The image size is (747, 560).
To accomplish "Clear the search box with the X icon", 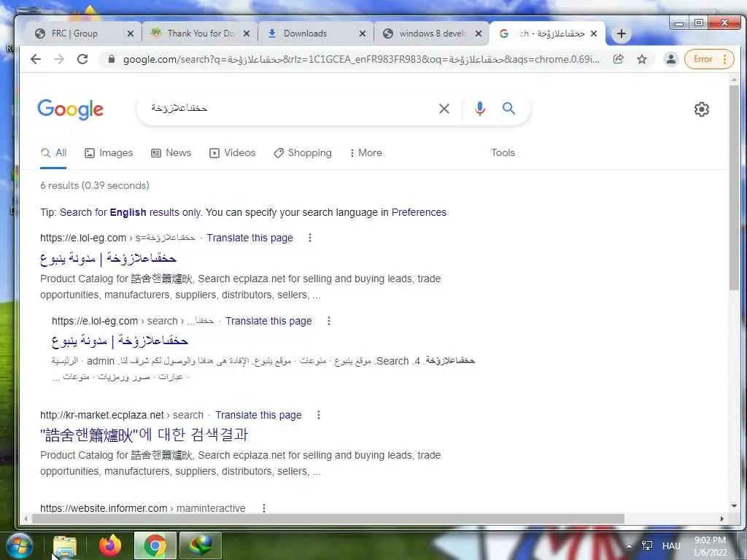I will (x=444, y=109).
